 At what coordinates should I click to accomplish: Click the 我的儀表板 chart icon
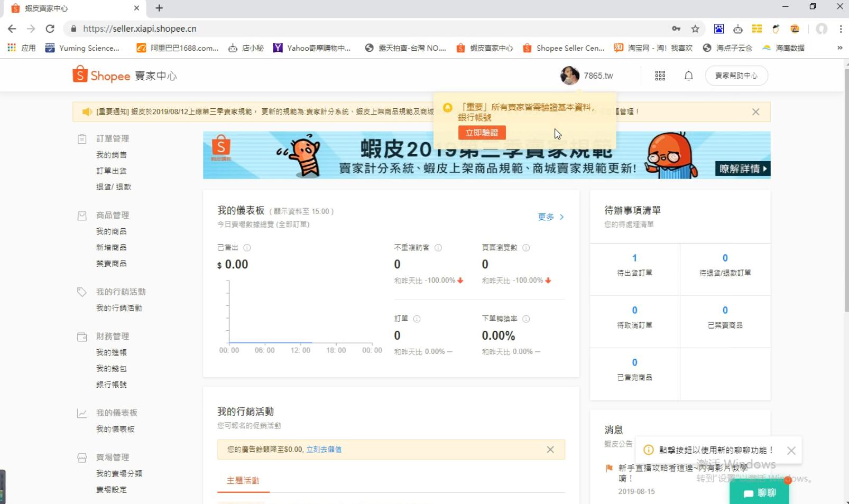click(x=82, y=413)
